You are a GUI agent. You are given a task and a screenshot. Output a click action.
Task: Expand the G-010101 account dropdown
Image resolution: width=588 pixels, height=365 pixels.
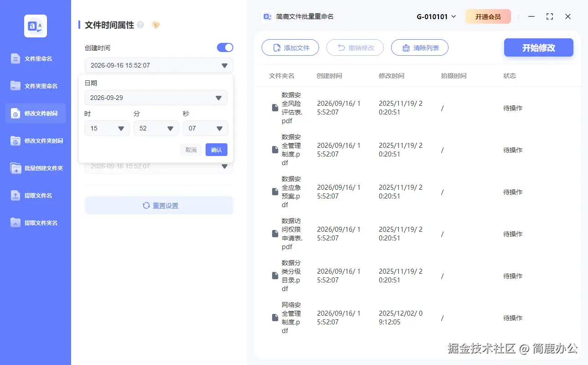pyautogui.click(x=436, y=17)
